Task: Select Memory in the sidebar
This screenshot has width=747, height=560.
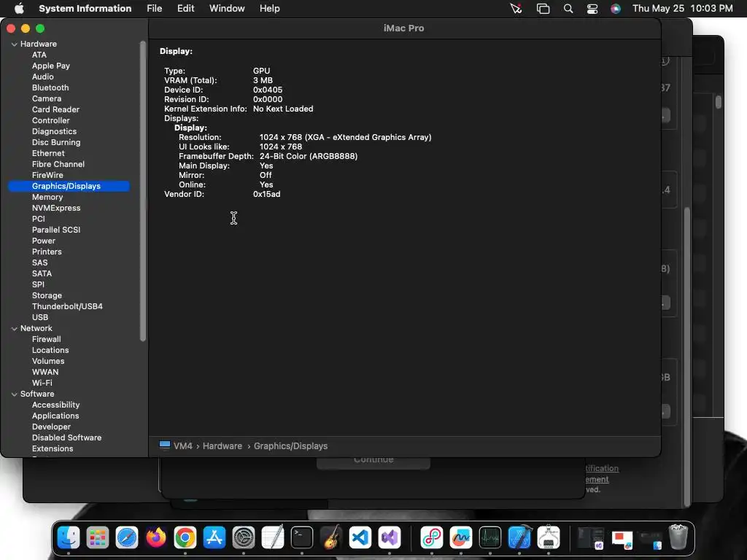Action: click(x=47, y=197)
